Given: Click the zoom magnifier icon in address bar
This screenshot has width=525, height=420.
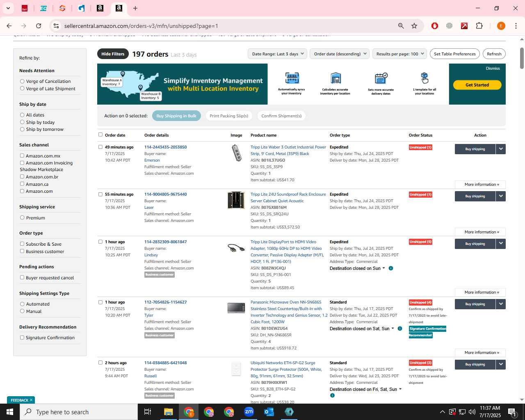Looking at the screenshot, I should (x=401, y=26).
